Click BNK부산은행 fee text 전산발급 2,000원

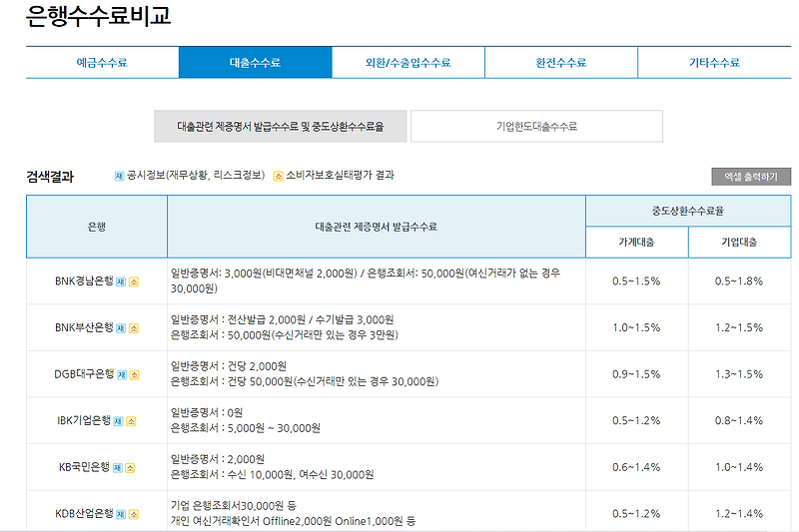[266, 319]
